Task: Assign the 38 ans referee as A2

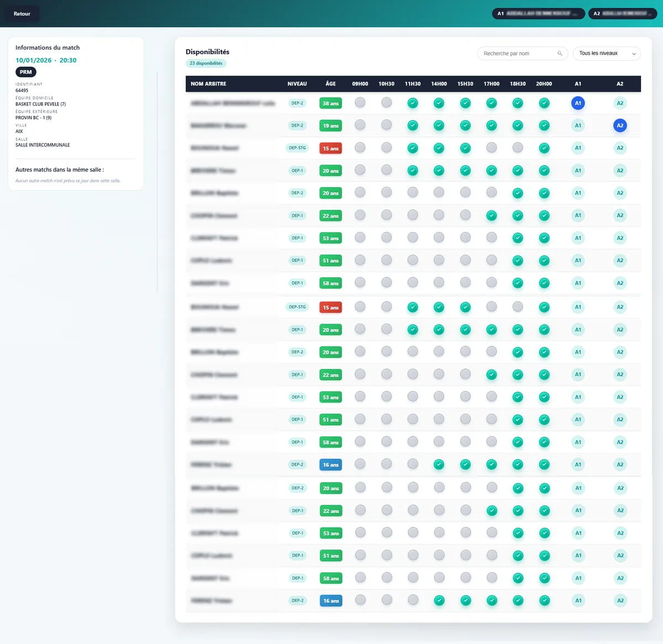Action: (x=620, y=103)
